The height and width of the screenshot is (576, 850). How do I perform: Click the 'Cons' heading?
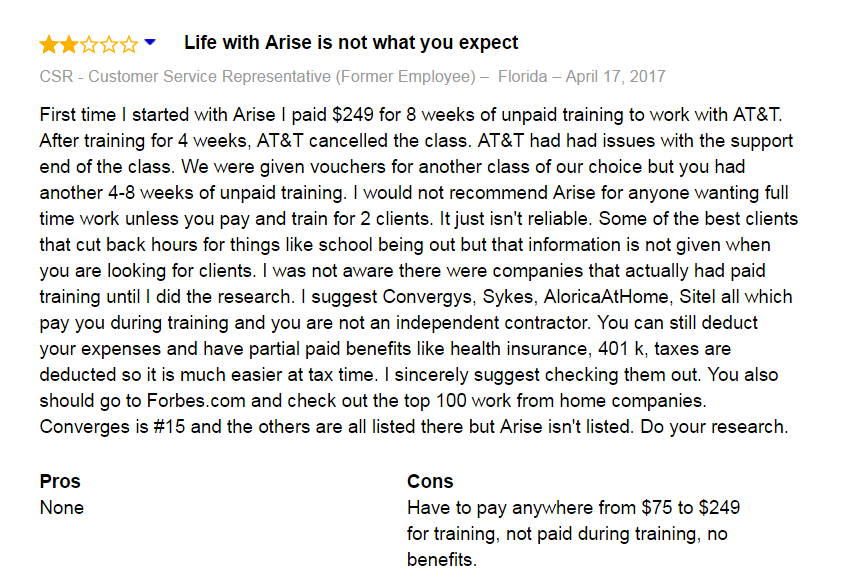pyautogui.click(x=430, y=481)
